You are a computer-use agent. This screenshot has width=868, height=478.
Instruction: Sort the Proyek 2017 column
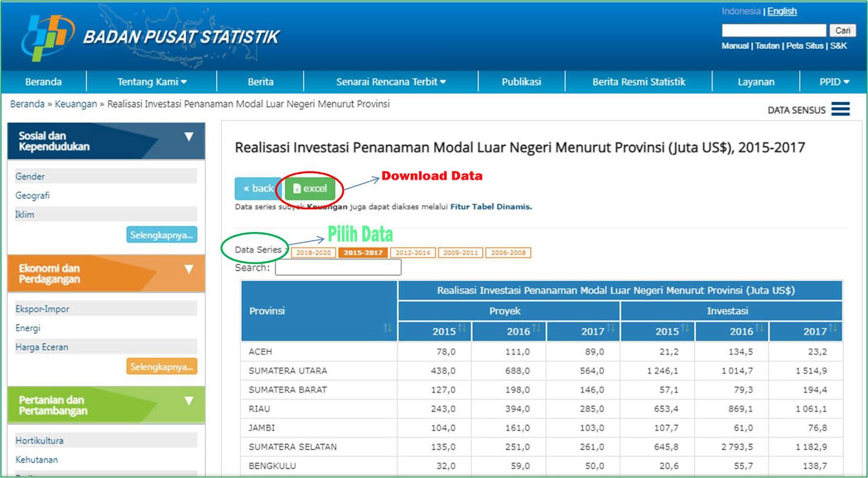click(610, 328)
